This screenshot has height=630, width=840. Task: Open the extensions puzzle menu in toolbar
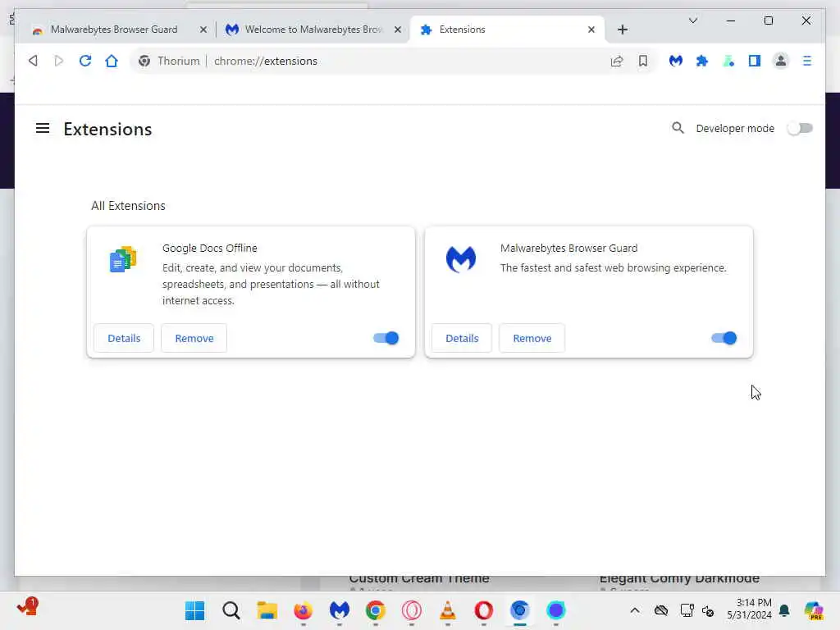coord(702,61)
